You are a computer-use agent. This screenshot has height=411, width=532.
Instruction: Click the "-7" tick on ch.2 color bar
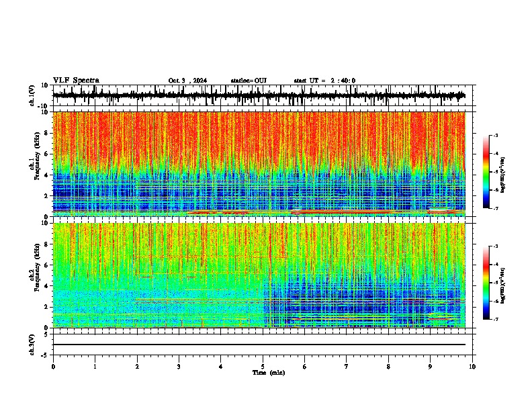pyautogui.click(x=495, y=319)
